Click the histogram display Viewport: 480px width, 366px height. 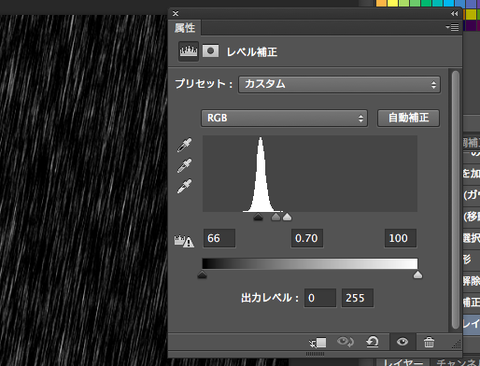[310, 173]
